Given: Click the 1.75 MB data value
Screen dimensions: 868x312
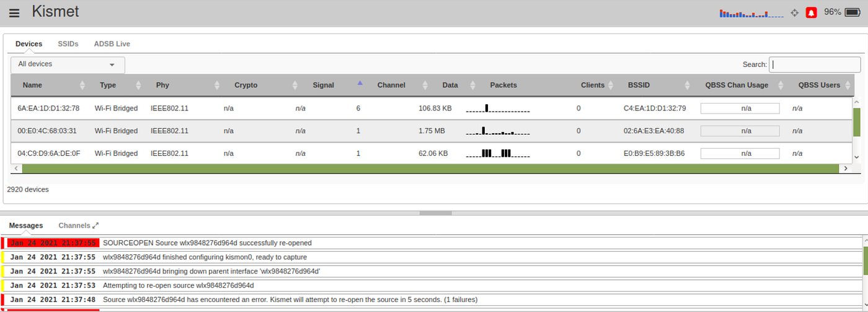Looking at the screenshot, I should pyautogui.click(x=432, y=131).
